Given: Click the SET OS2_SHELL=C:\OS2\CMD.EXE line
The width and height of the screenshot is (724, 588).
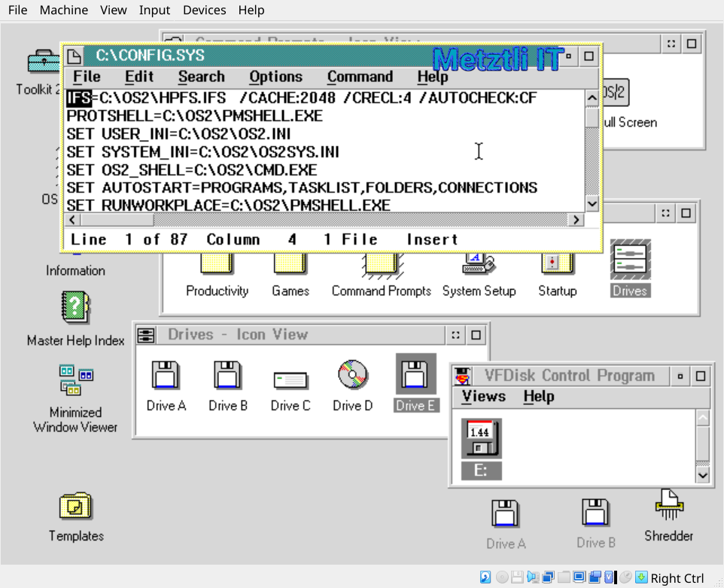Looking at the screenshot, I should (192, 170).
